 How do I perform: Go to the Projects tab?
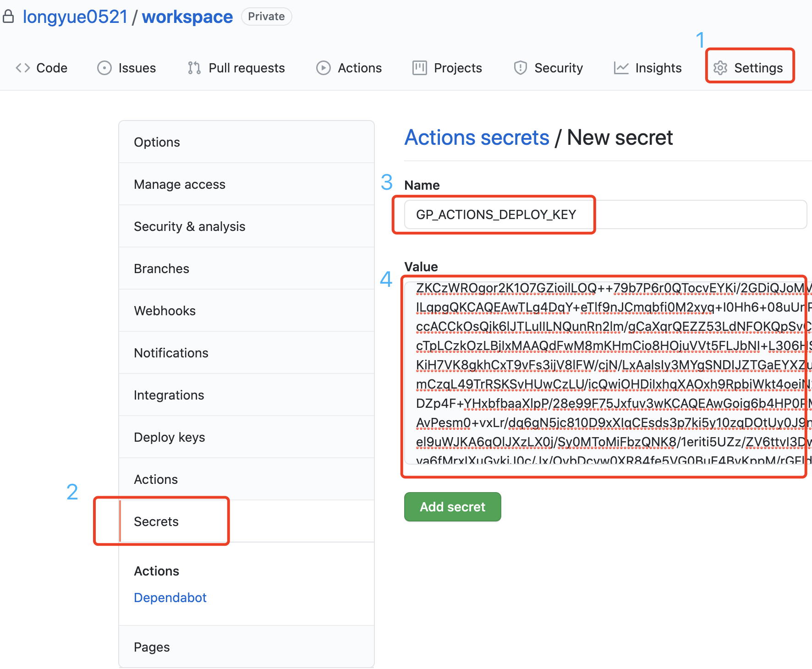point(447,68)
